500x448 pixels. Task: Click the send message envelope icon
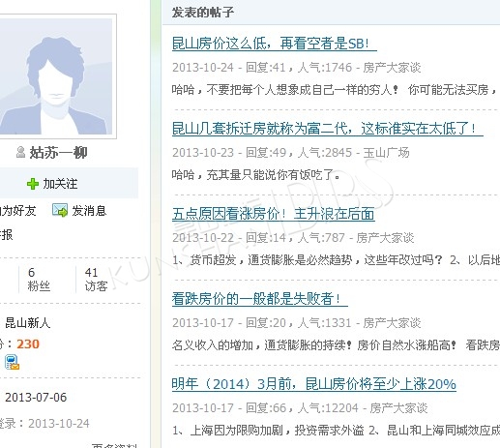pyautogui.click(x=60, y=211)
